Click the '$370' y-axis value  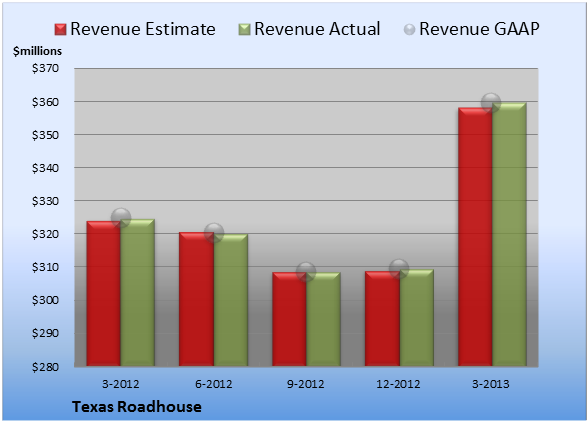coord(45,68)
